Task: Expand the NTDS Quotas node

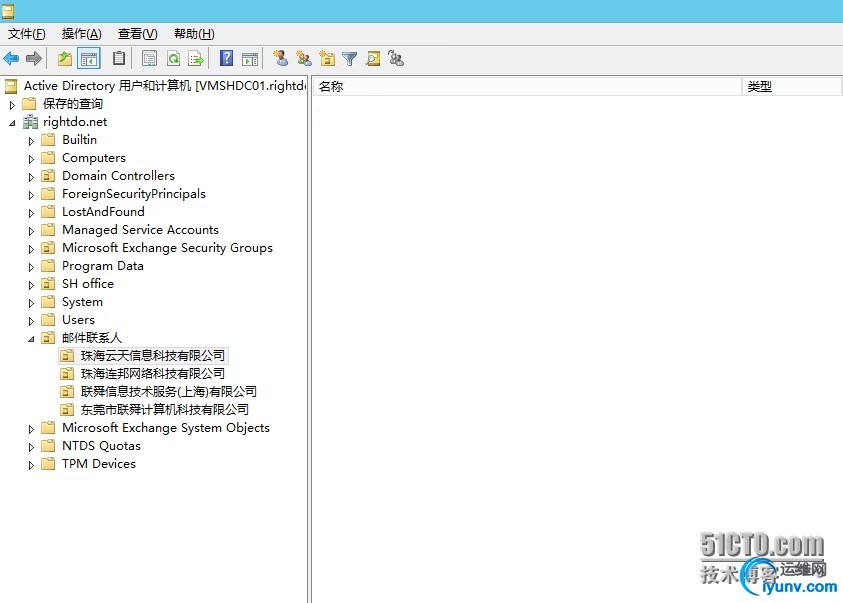Action: [31, 447]
